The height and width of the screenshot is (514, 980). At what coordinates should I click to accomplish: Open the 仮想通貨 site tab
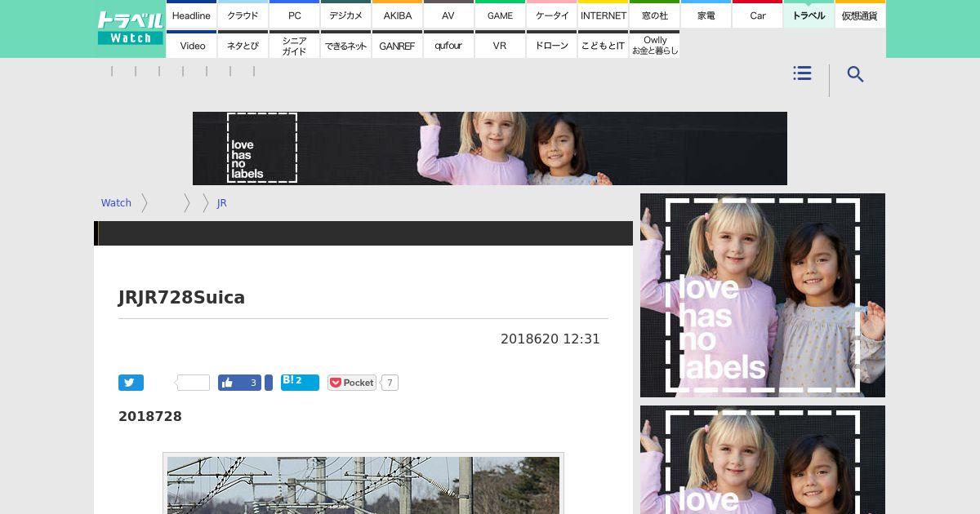(x=860, y=15)
